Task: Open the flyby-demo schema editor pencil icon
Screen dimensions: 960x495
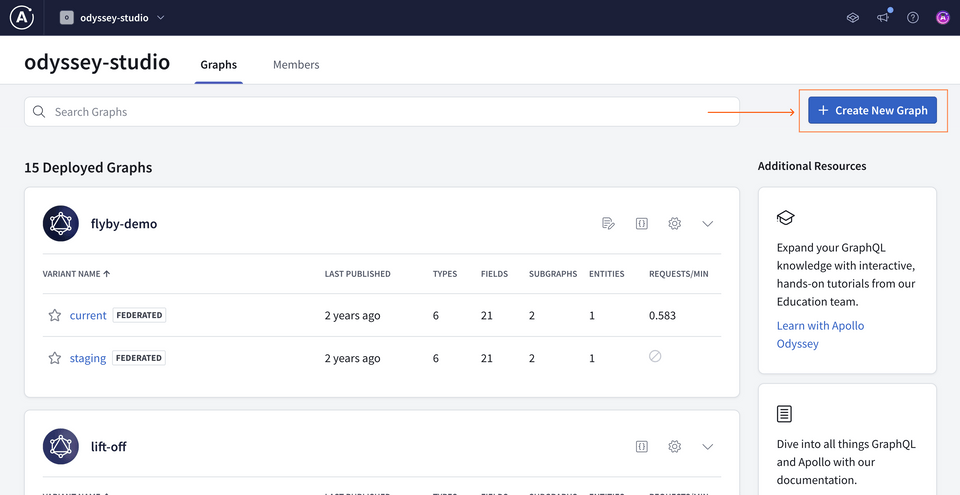Action: pyautogui.click(x=608, y=224)
